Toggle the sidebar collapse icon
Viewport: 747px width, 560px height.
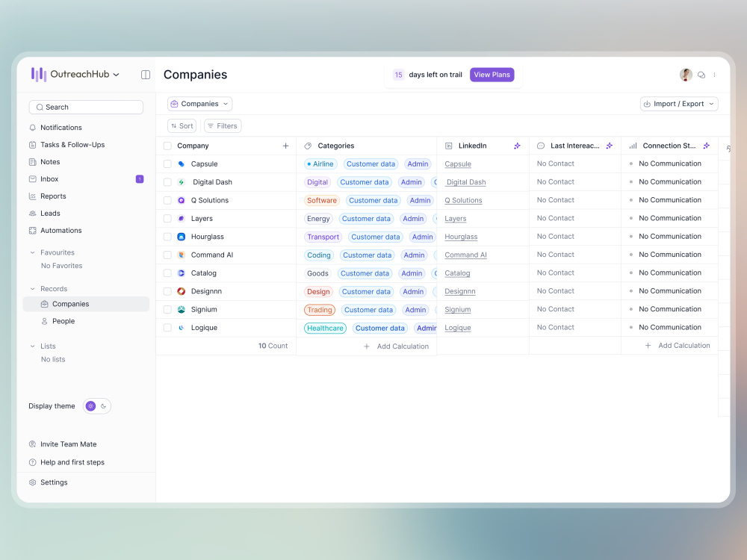coord(146,75)
